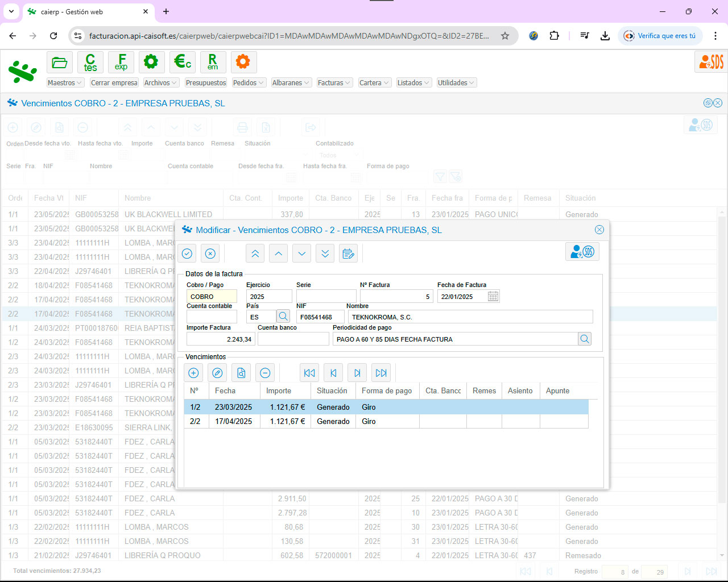728x582 pixels.
Task: Open browser downloads
Action: click(x=605, y=36)
